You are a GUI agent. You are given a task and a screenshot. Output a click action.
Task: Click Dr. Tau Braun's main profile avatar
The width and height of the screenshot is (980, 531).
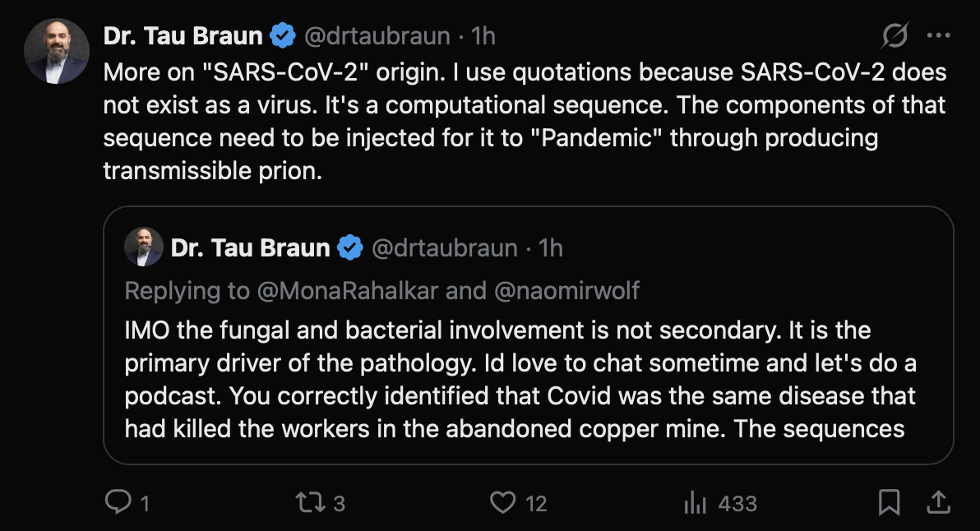point(57,51)
